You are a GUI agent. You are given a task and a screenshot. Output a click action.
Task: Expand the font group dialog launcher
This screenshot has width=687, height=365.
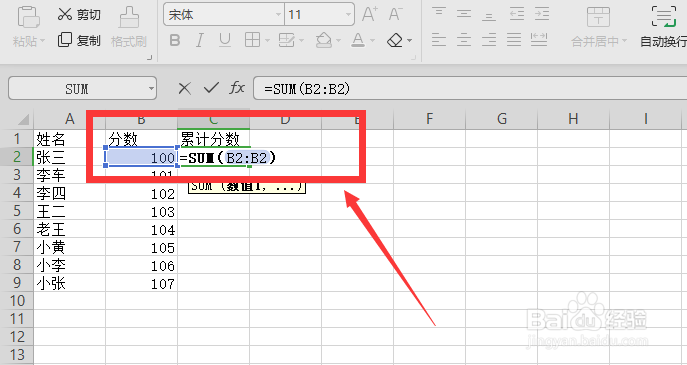pos(414,57)
